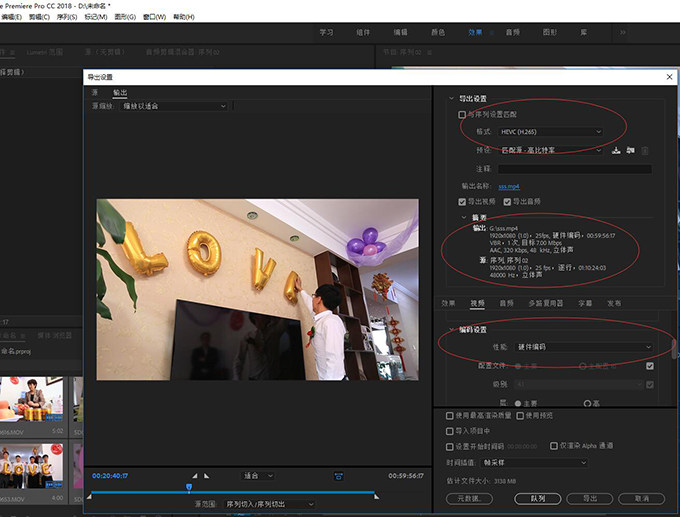This screenshot has height=517, width=680.
Task: Uncheck 导出音频 checkbox
Action: pos(507,202)
